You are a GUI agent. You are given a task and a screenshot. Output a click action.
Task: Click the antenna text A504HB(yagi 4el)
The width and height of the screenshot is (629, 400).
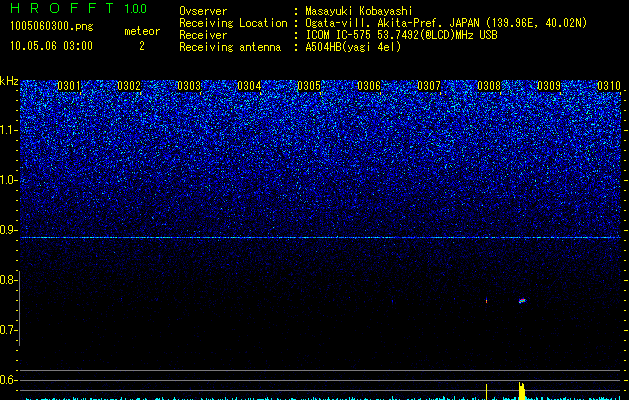(353, 47)
